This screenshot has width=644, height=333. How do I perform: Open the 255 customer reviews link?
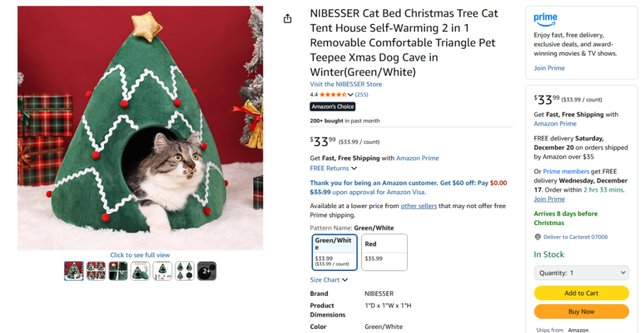[361, 95]
